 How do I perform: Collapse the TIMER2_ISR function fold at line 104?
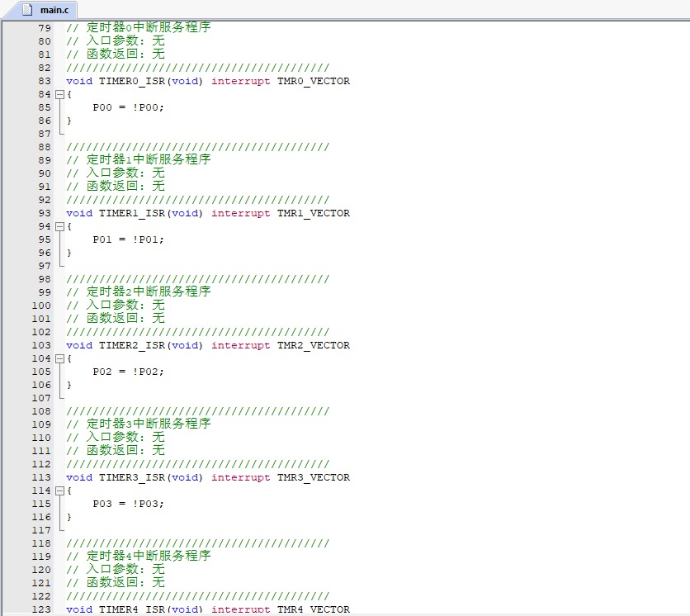coord(59,358)
